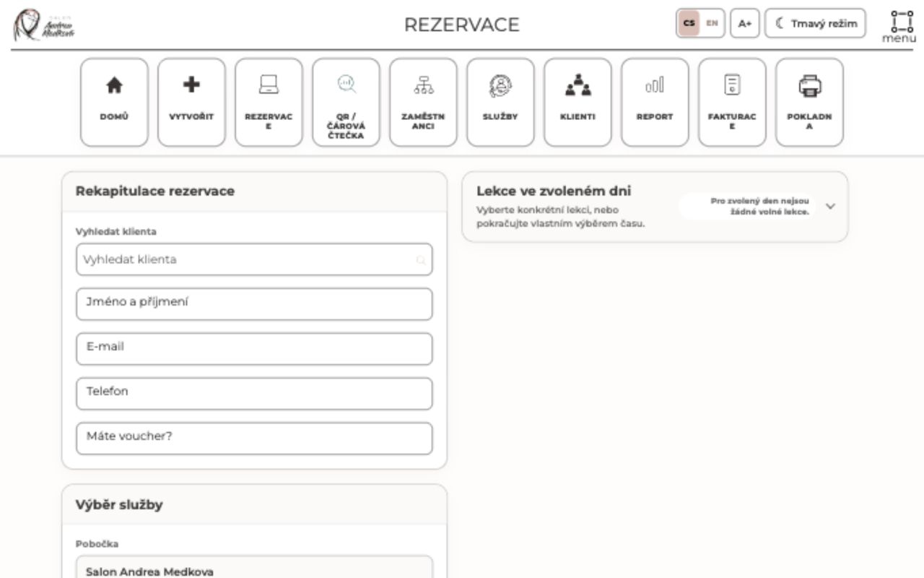Viewport: 924px width, 578px height.
Task: Enable Tmavý režim dark mode
Action: click(x=815, y=23)
